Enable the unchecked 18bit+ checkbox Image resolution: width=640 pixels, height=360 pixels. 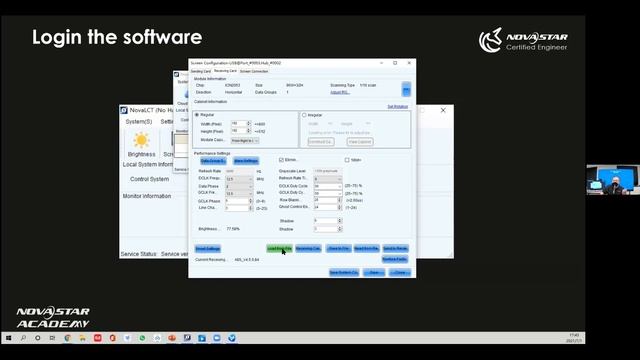(x=347, y=160)
